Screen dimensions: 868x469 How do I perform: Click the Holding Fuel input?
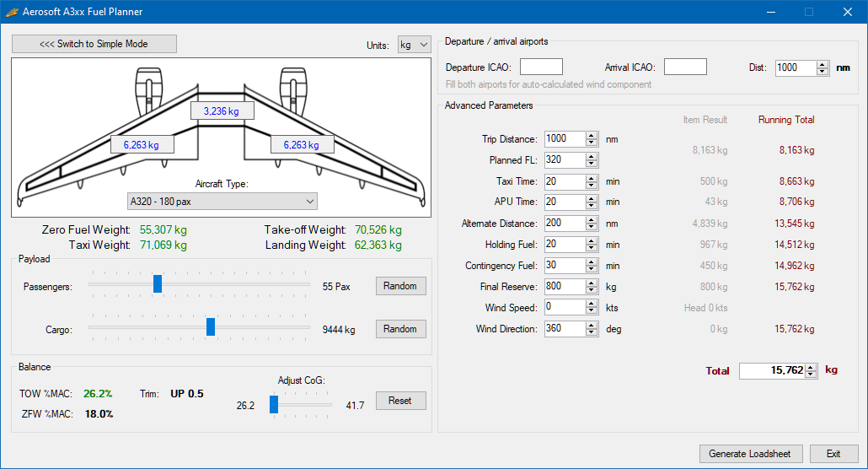tap(565, 244)
